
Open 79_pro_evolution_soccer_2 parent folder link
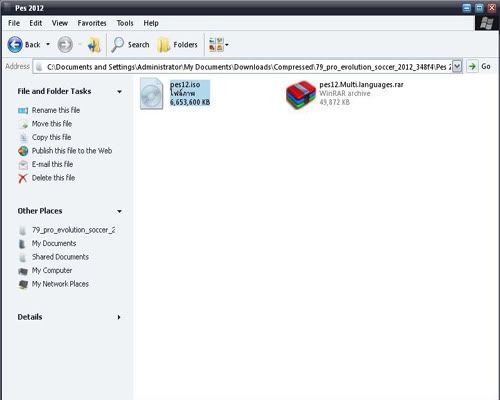73,230
